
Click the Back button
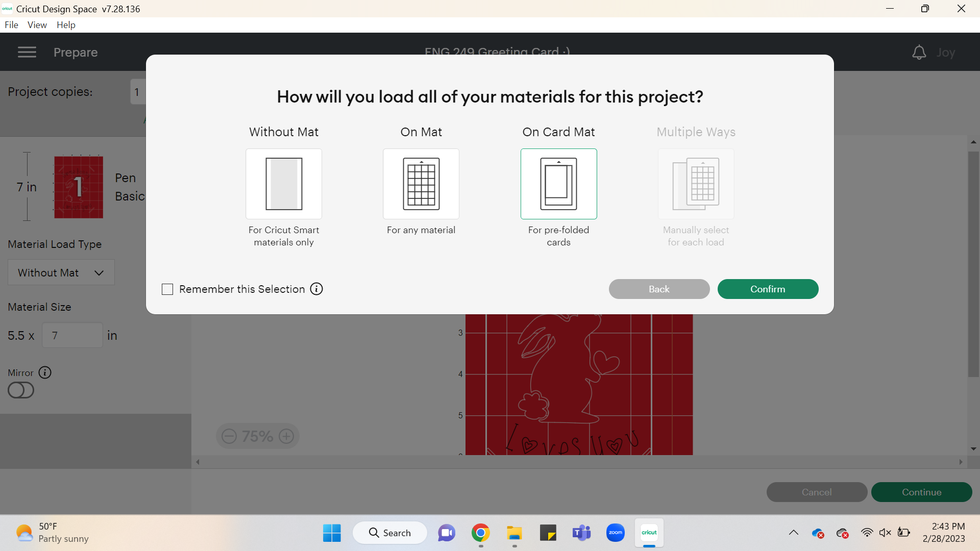coord(659,289)
